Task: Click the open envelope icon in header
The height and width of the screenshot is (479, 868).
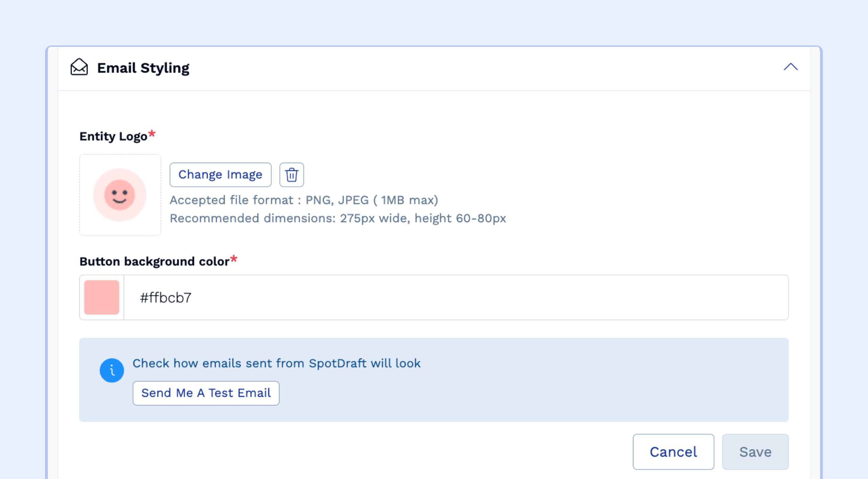Action: pyautogui.click(x=79, y=67)
